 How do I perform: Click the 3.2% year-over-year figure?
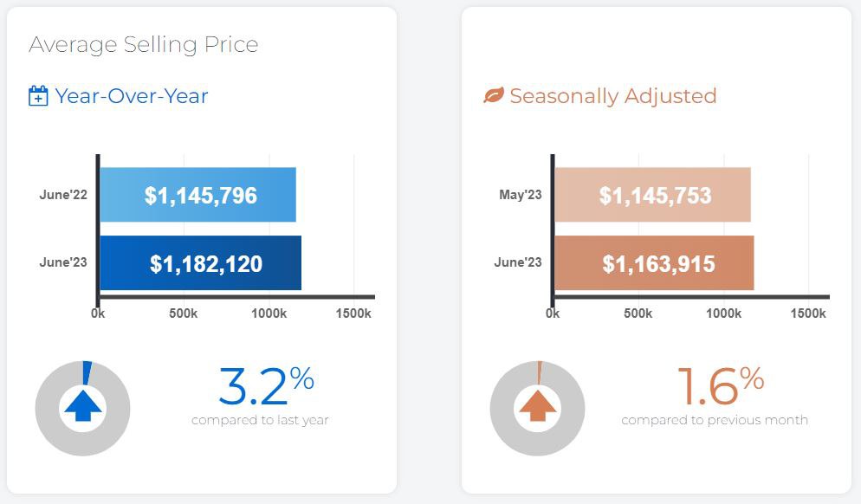[x=265, y=386]
